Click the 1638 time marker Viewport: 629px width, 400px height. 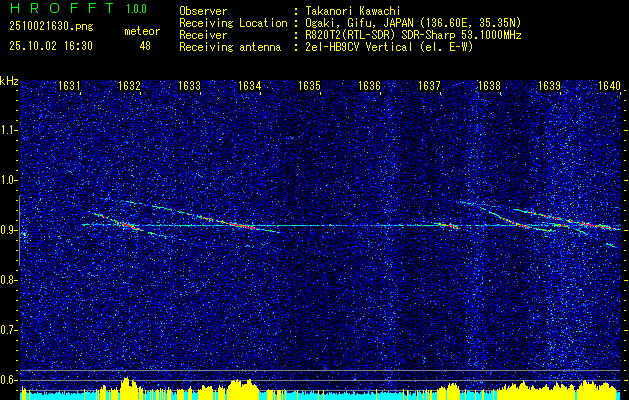489,86
